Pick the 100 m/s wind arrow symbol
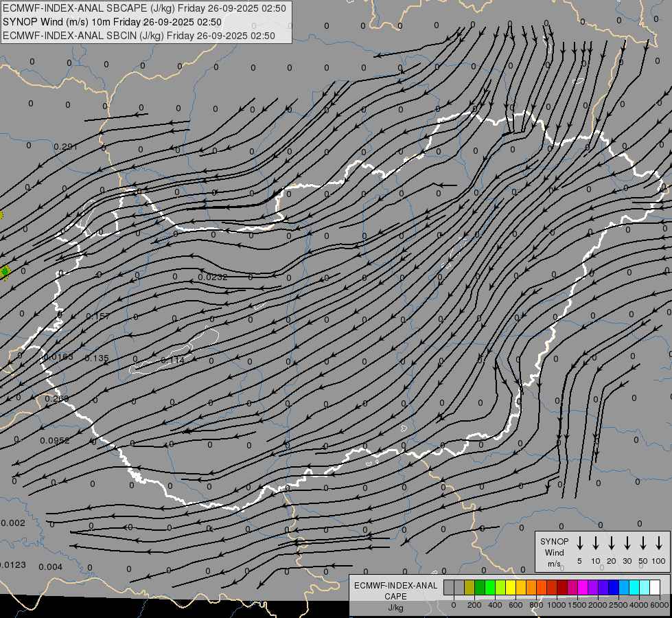Image resolution: width=672 pixels, height=618 pixels. (x=659, y=543)
